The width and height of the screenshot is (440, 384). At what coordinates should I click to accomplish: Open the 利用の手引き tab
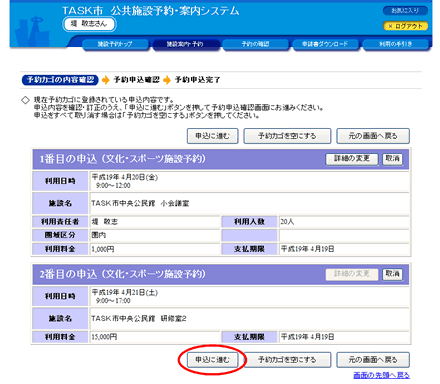coord(396,44)
